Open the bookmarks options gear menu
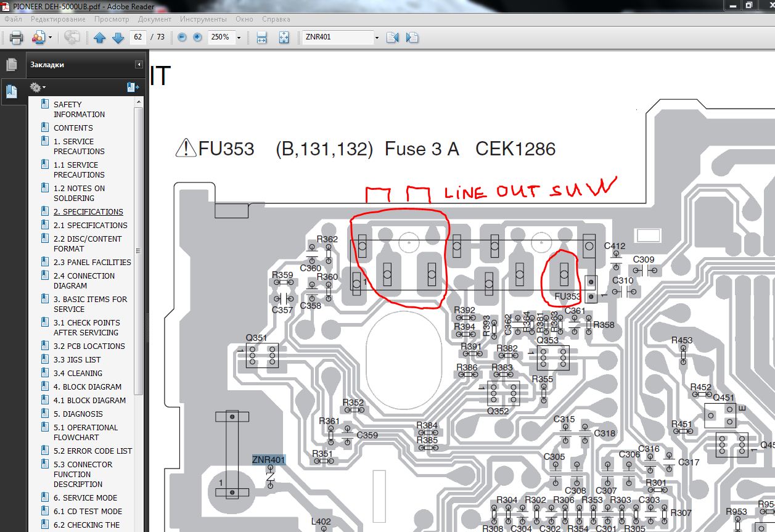Image resolution: width=775 pixels, height=532 pixels. click(x=38, y=88)
